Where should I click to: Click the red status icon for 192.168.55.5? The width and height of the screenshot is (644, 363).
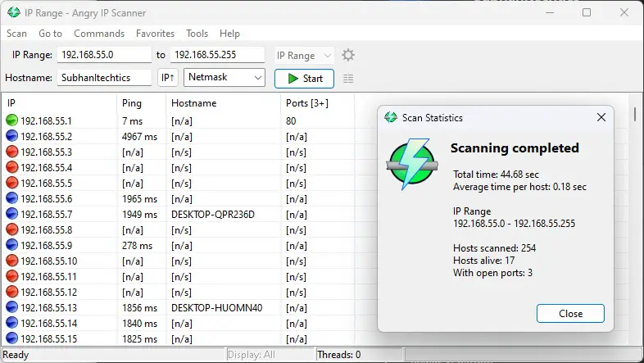[x=12, y=183]
